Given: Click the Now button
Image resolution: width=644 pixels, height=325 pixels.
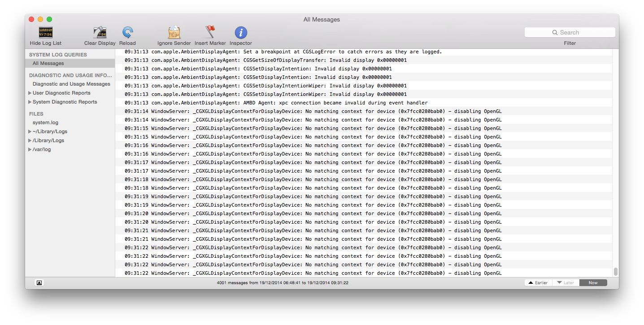Looking at the screenshot, I should [x=593, y=283].
